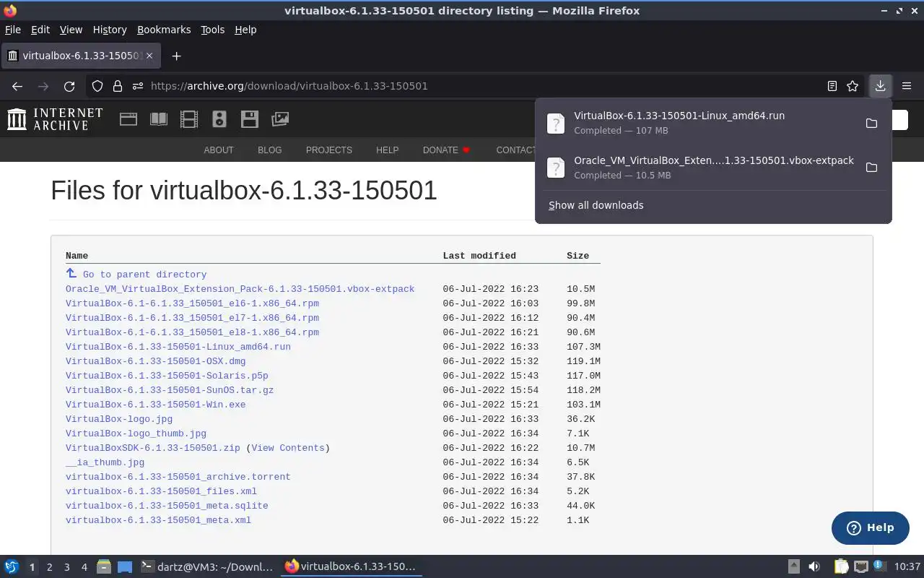Reload the page using the refresh icon
The width and height of the screenshot is (924, 578).
coord(69,86)
